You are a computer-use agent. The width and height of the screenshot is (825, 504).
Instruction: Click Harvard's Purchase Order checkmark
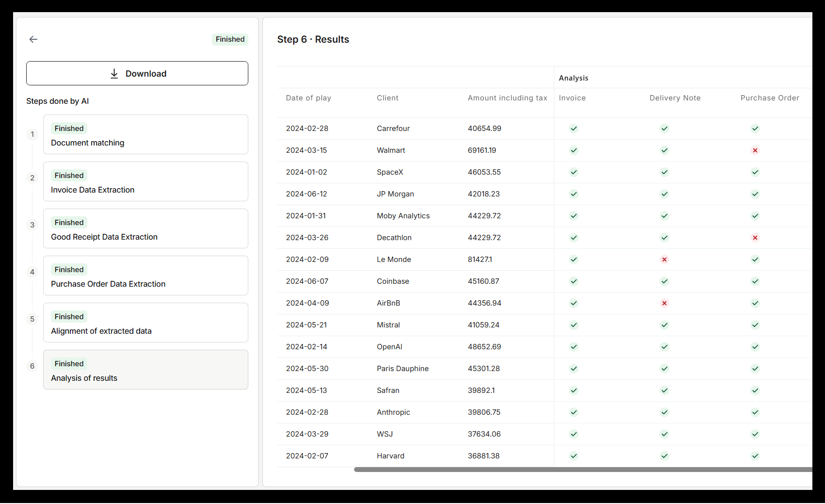755,456
